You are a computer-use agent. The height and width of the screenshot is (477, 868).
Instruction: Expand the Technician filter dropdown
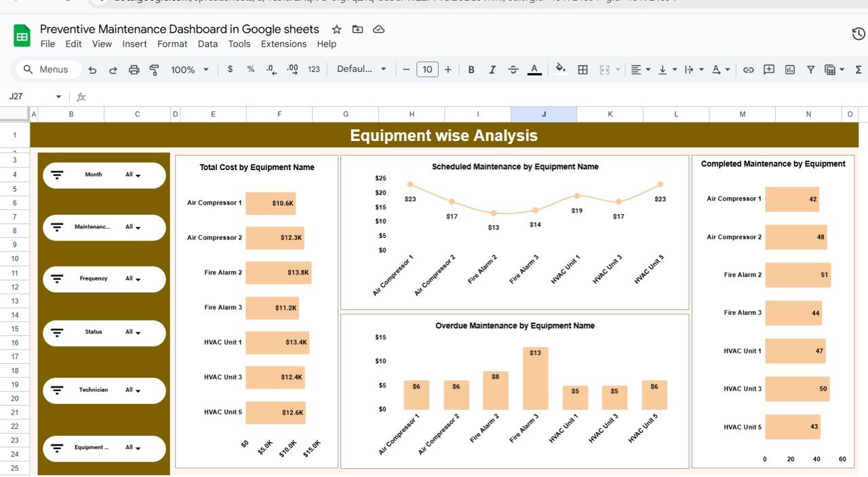(x=133, y=390)
